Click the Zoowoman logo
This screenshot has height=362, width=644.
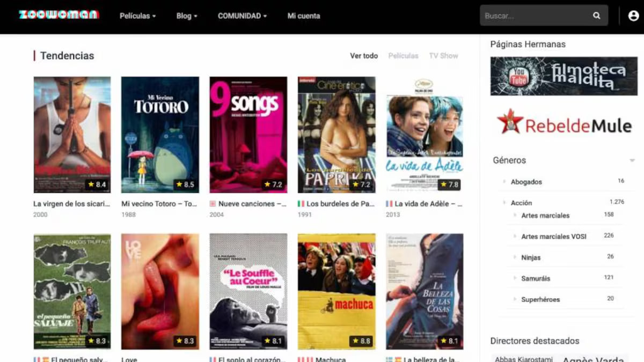pos(59,15)
